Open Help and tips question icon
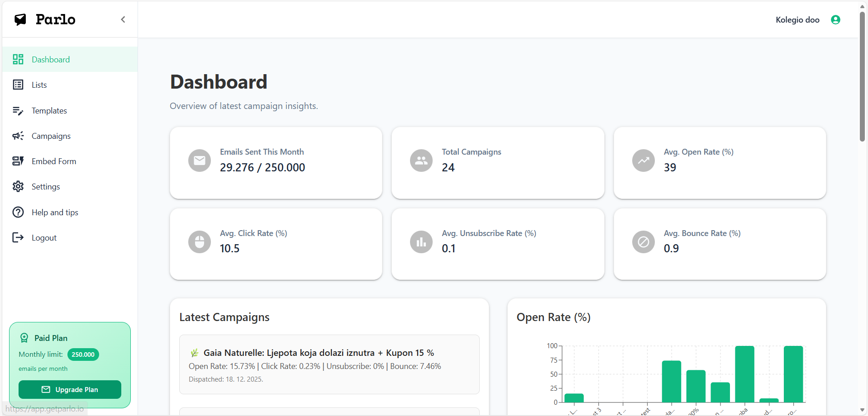Viewport: 868px width, 416px height. point(18,212)
